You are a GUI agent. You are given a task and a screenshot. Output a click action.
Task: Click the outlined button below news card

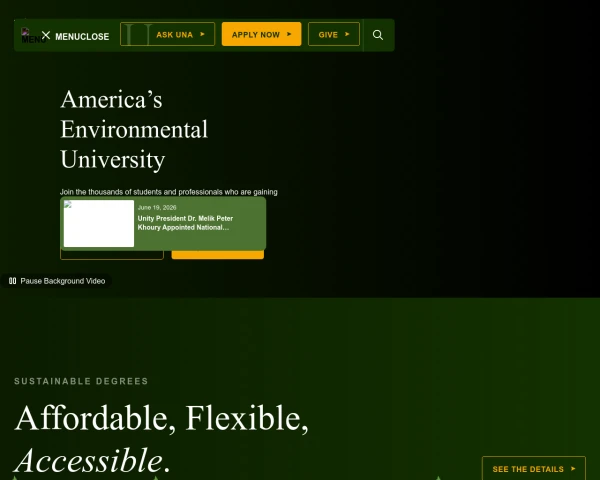[112, 255]
